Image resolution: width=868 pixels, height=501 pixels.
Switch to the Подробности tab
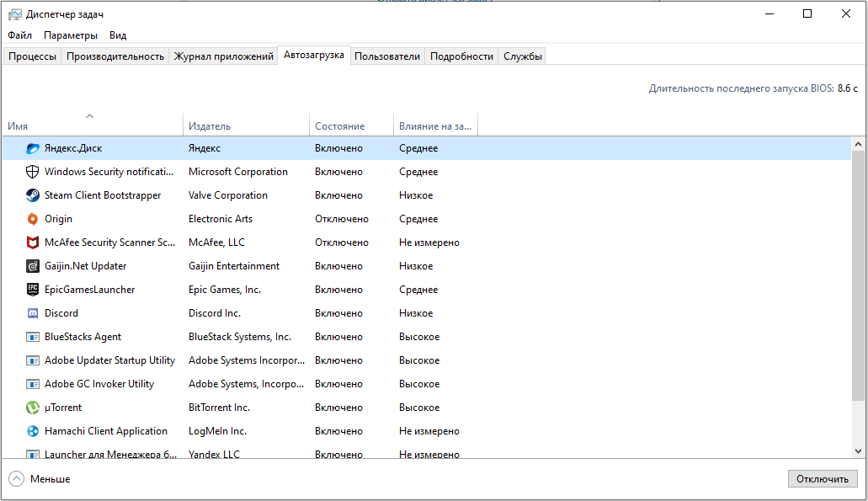[461, 56]
